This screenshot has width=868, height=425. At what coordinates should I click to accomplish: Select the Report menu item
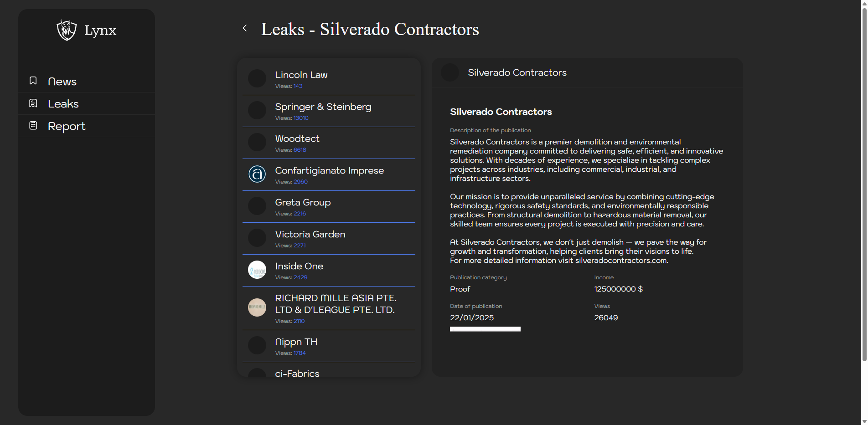tap(67, 126)
